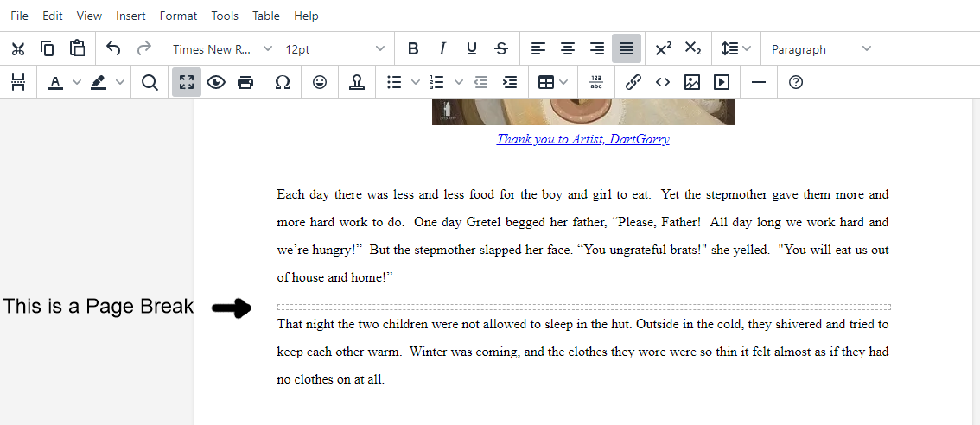
Task: Toggle Italic formatting
Action: (442, 48)
